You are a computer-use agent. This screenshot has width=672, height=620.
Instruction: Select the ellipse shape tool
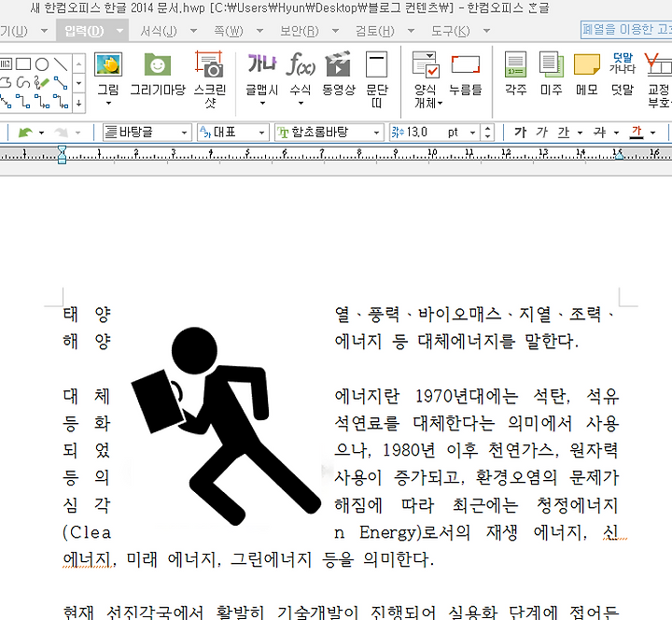42,64
